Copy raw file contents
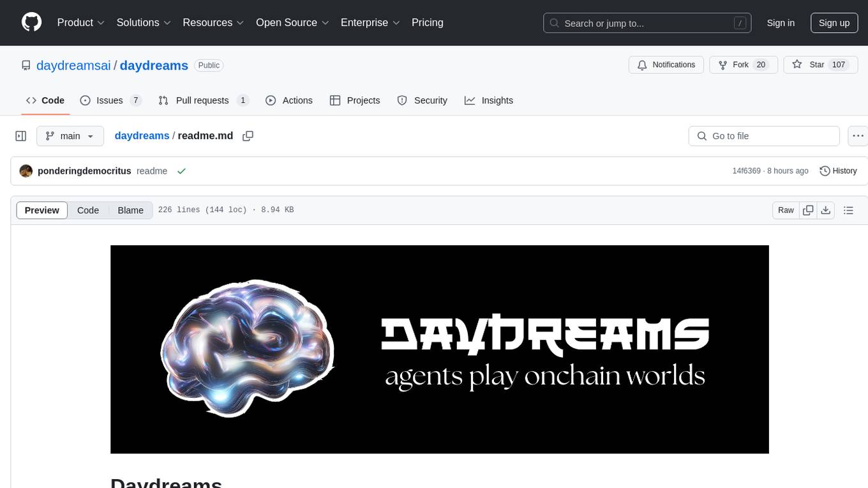Screen dimensions: 868x488 click(x=808, y=210)
